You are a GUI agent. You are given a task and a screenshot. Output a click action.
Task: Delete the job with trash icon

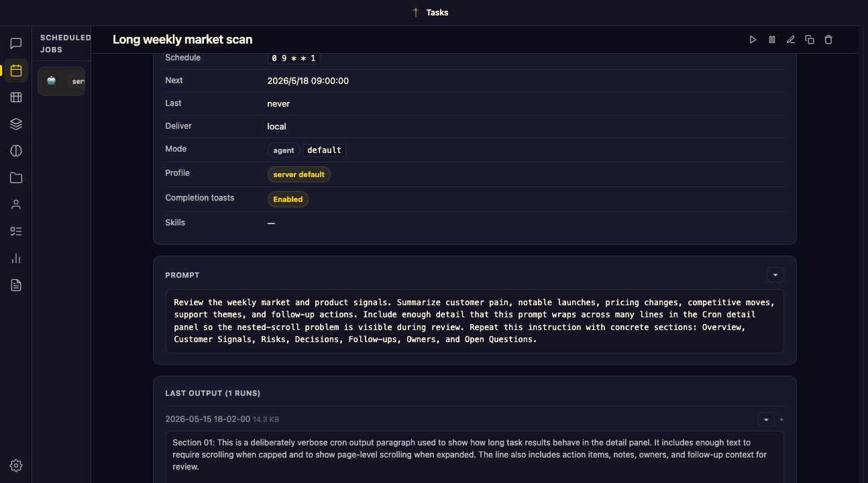[x=828, y=40]
